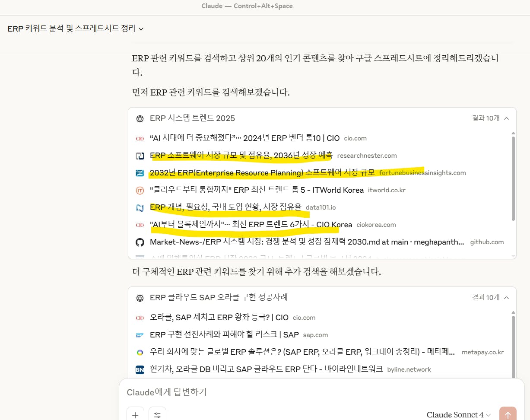This screenshot has width=530, height=420.
Task: Click the 결과 10개 label in first search box
Action: pos(486,118)
